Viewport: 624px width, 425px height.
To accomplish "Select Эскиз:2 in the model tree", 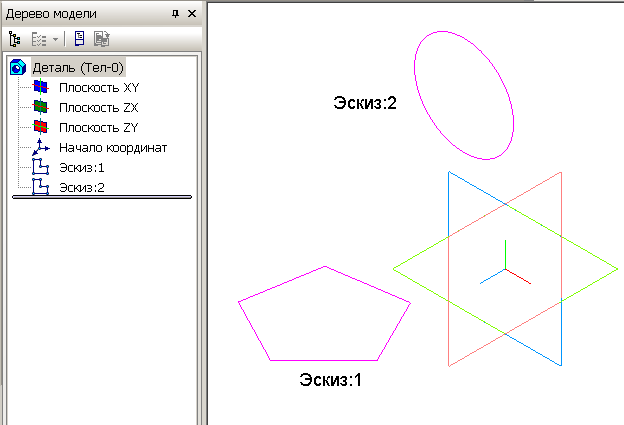I will pyautogui.click(x=82, y=187).
